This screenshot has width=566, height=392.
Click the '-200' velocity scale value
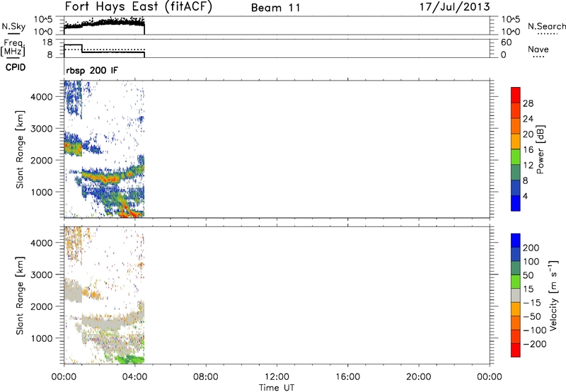tap(535, 344)
